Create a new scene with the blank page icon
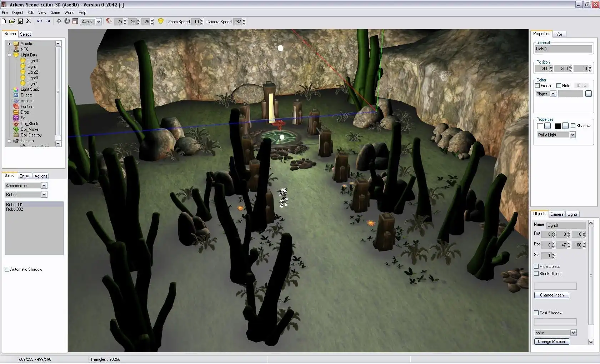 click(4, 21)
